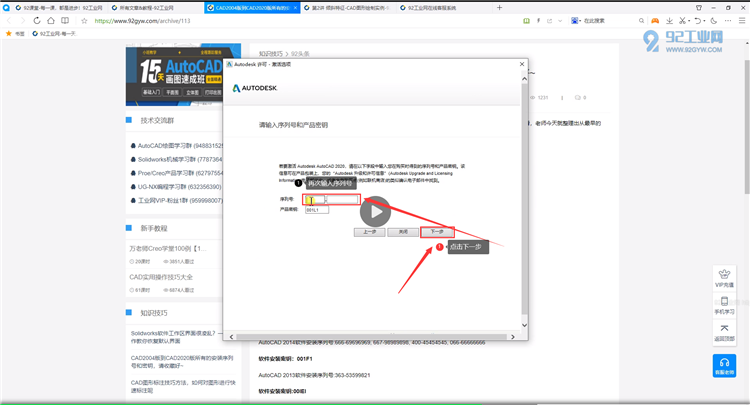750x405 pixels.
Task: Click the second serial number field
Action: tap(343, 199)
